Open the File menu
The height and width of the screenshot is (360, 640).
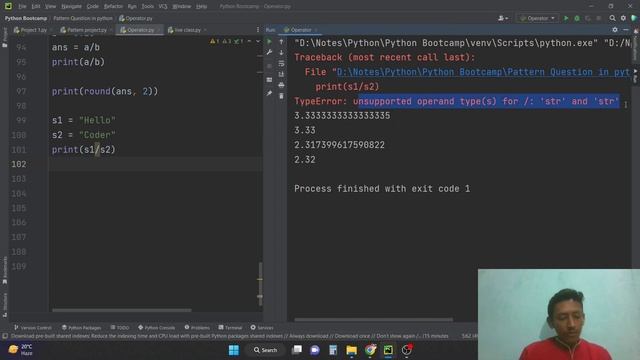(22, 7)
